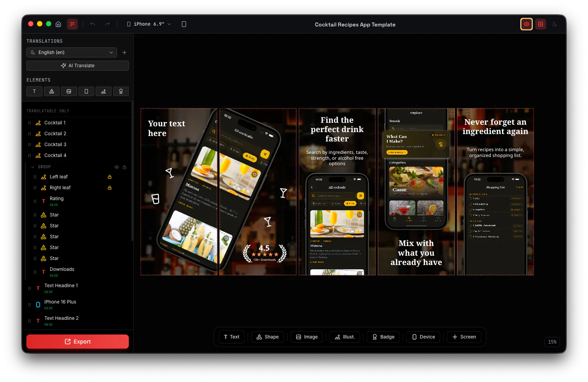This screenshot has height=382, width=588.
Task: Select the Cocktail 4 layer
Action: [77, 155]
